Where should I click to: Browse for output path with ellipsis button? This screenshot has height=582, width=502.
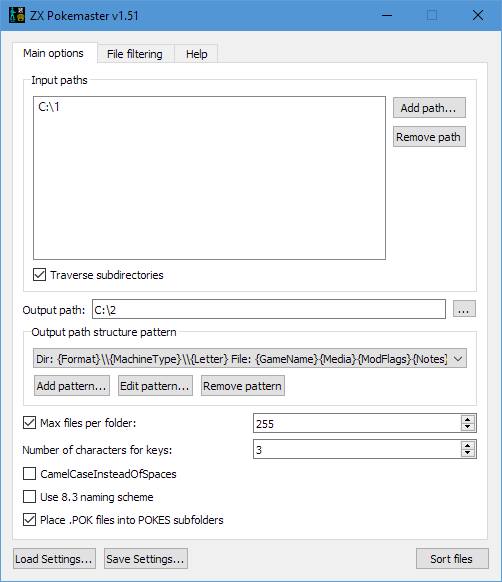pyautogui.click(x=464, y=309)
